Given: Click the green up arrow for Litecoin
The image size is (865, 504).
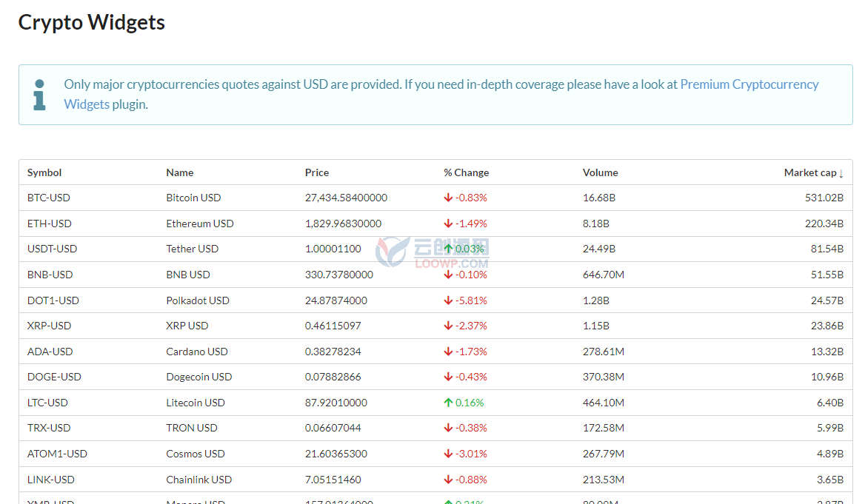Looking at the screenshot, I should (x=448, y=403).
